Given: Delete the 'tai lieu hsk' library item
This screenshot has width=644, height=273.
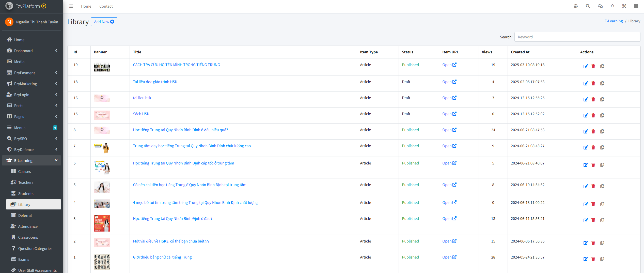Looking at the screenshot, I should [x=593, y=99].
